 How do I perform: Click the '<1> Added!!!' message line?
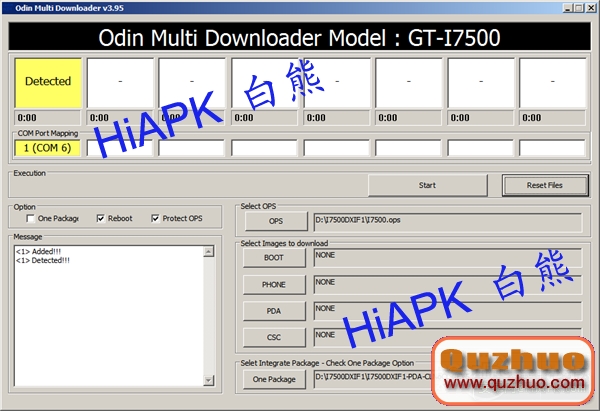click(x=38, y=251)
